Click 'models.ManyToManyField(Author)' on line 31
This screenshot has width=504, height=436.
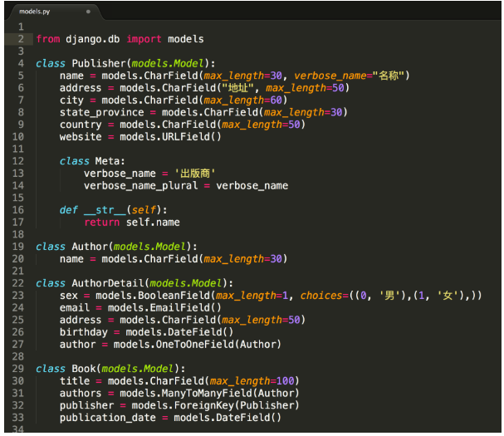pos(209,394)
